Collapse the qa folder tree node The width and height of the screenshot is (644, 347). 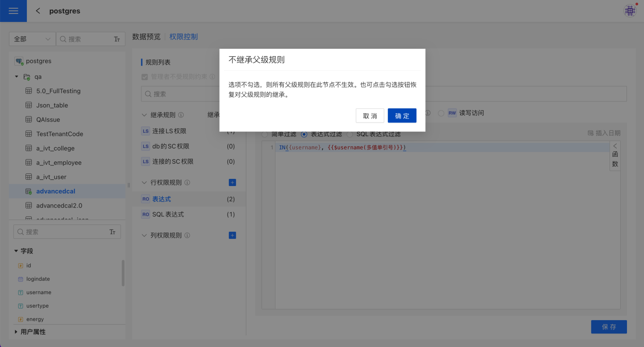coord(17,76)
